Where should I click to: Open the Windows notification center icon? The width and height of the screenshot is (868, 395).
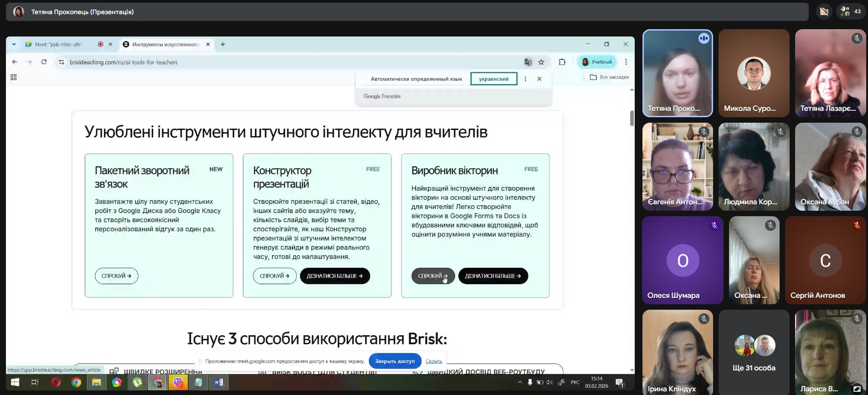(619, 382)
